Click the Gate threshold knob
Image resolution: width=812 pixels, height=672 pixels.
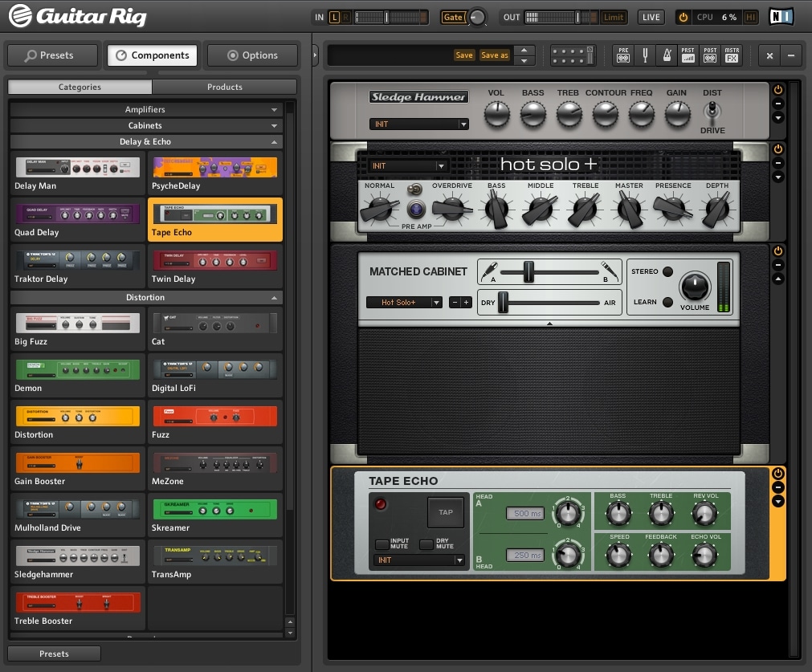click(477, 17)
